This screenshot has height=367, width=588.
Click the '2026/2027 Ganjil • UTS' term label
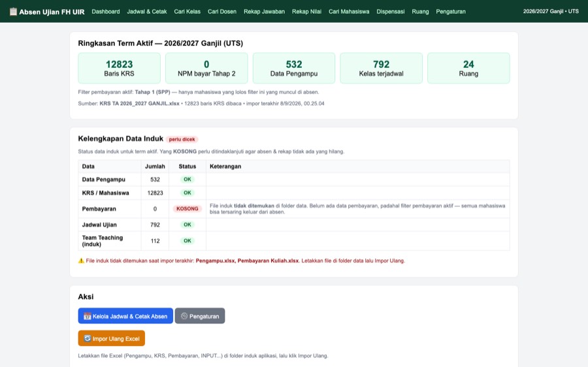pos(551,12)
